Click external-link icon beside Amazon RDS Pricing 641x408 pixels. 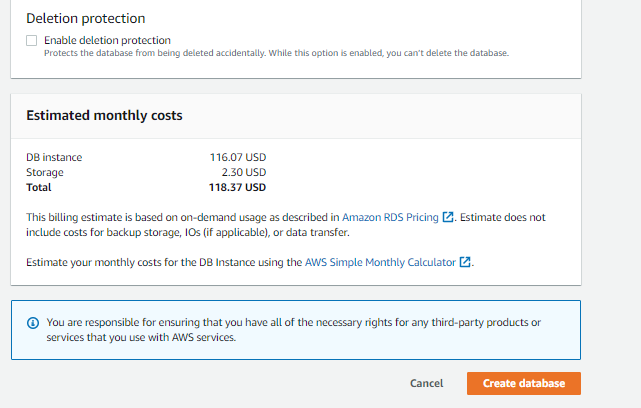(x=449, y=216)
